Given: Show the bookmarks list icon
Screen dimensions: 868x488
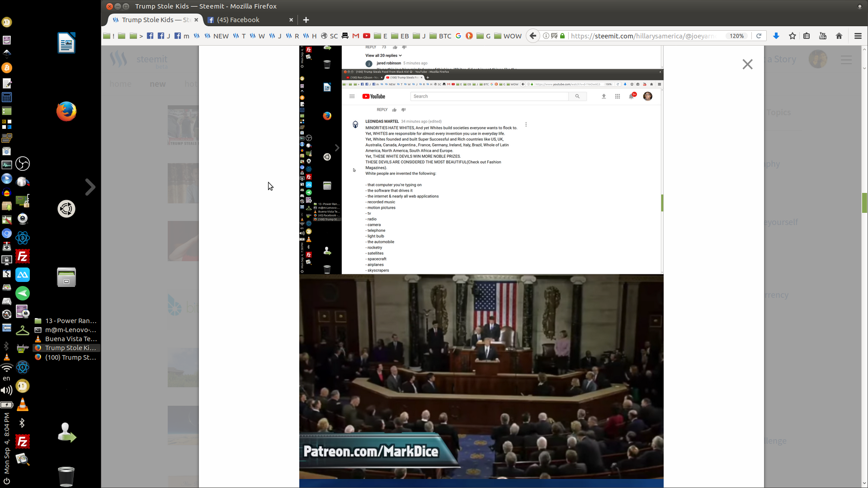Looking at the screenshot, I should coord(807,36).
